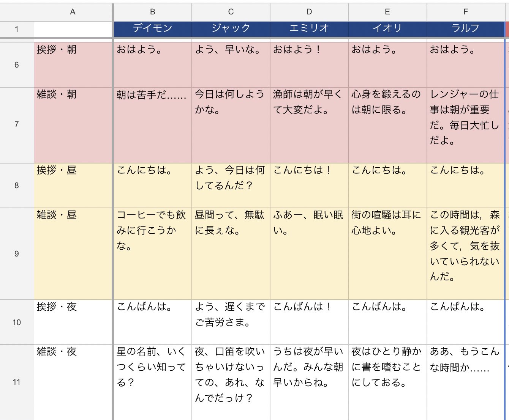
Task: Click イオリ's こんにちは。 cell
Action: tap(387, 186)
